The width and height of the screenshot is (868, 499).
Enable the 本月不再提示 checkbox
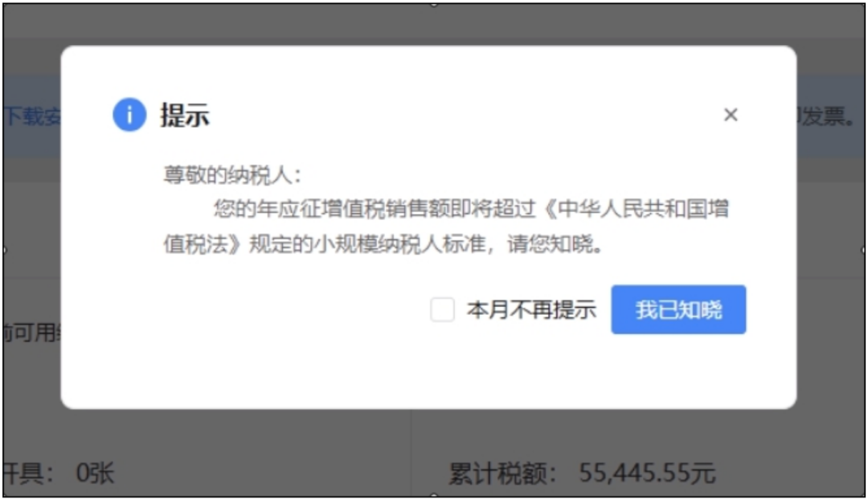(x=442, y=309)
